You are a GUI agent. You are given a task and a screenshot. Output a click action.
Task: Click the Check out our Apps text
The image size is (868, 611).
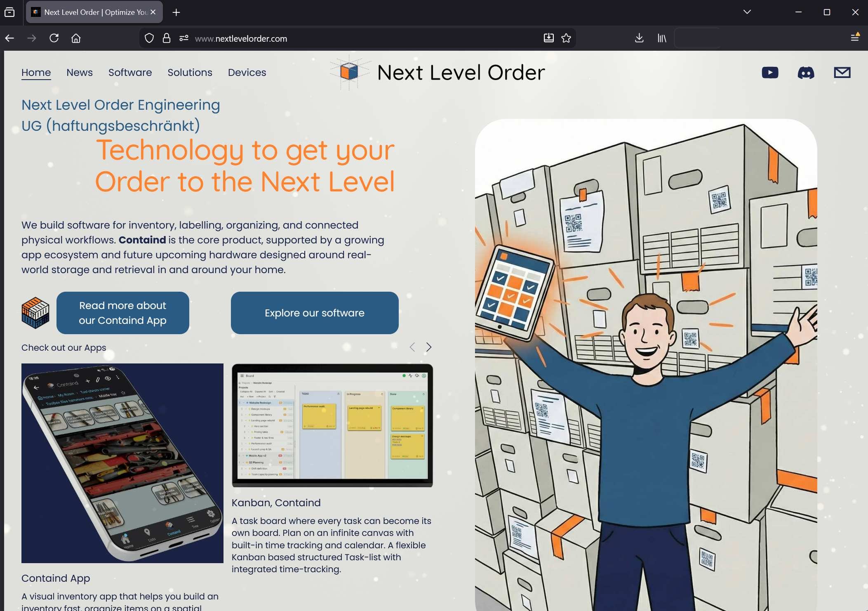[x=64, y=347]
